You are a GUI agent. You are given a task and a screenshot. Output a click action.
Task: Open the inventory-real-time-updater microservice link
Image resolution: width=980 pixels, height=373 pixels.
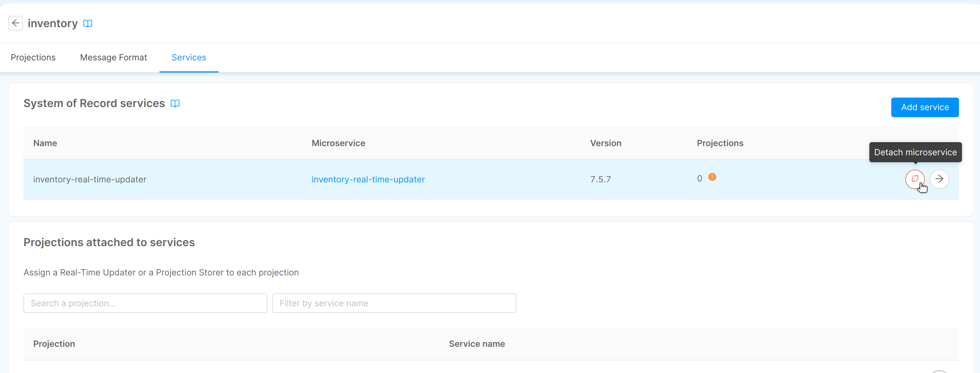click(x=368, y=179)
